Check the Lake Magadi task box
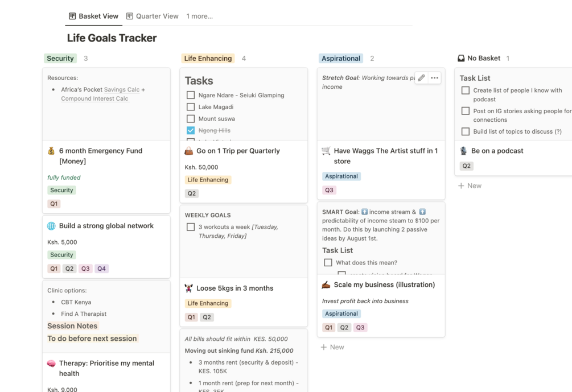Viewport: 572px width, 392px height. click(x=191, y=107)
